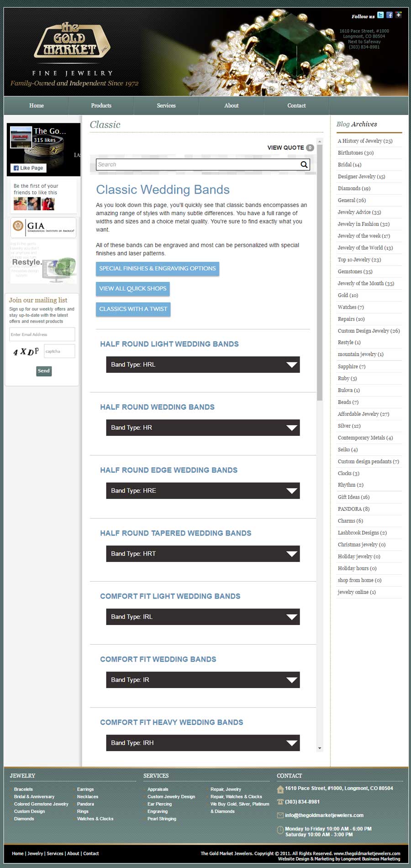Viewport: 411px width, 868px height.
Task: Click the info@thegoldmarketjewelers.com email link
Action: 324,815
